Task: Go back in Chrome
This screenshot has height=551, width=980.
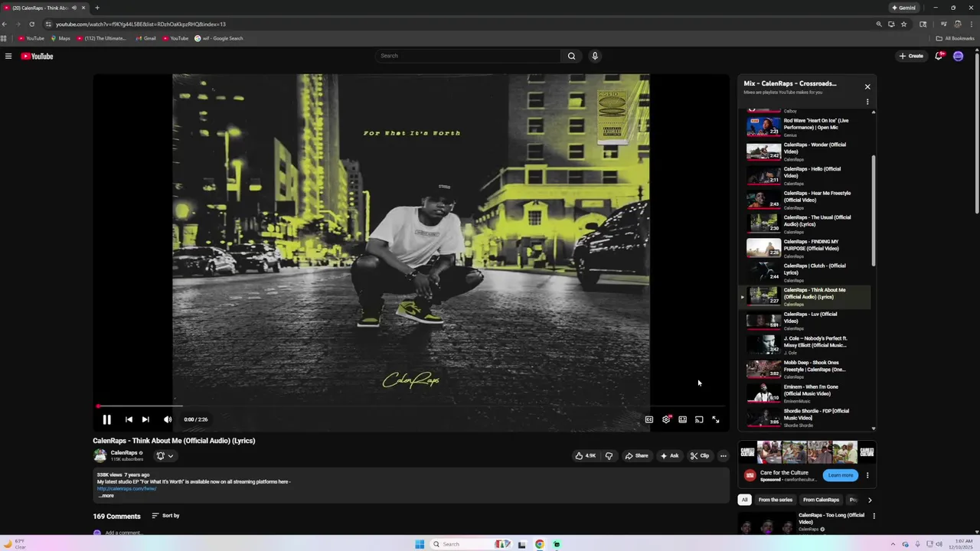Action: (x=5, y=24)
